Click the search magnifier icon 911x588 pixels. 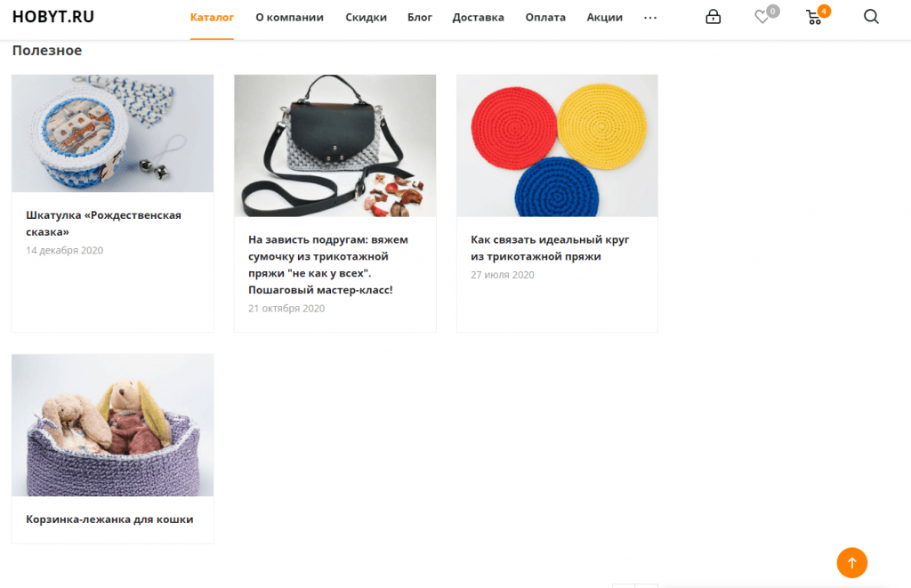click(x=871, y=17)
